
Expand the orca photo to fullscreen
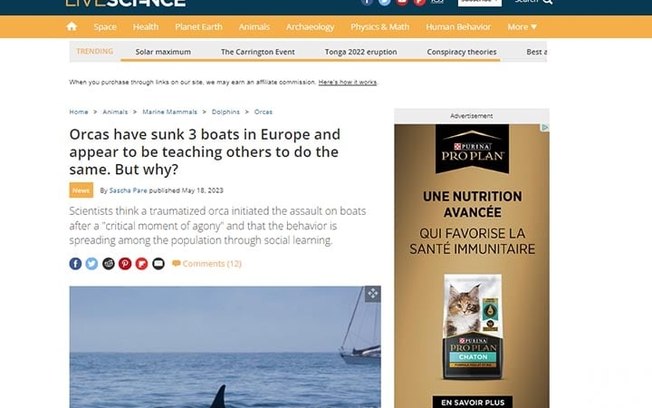point(373,294)
